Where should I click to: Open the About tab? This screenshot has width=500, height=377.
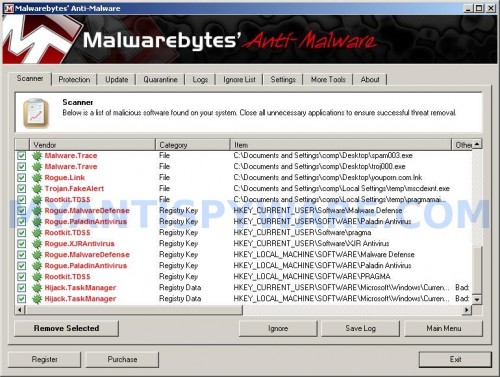[x=370, y=80]
